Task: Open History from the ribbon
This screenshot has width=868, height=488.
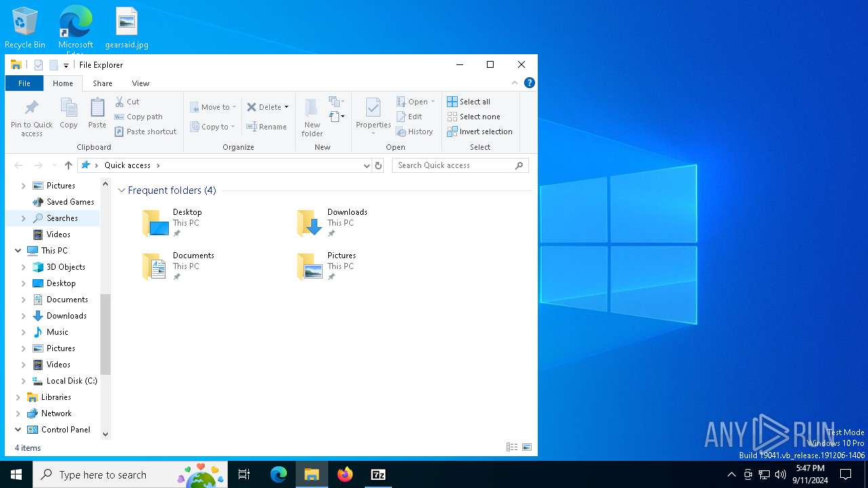Action: (x=414, y=131)
